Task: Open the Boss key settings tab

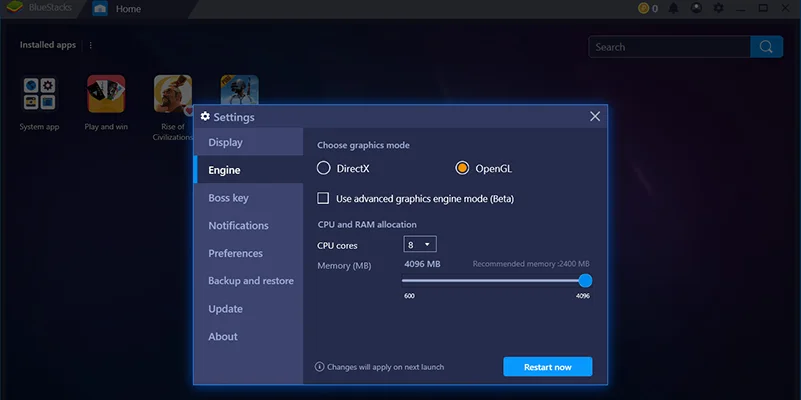Action: click(248, 198)
